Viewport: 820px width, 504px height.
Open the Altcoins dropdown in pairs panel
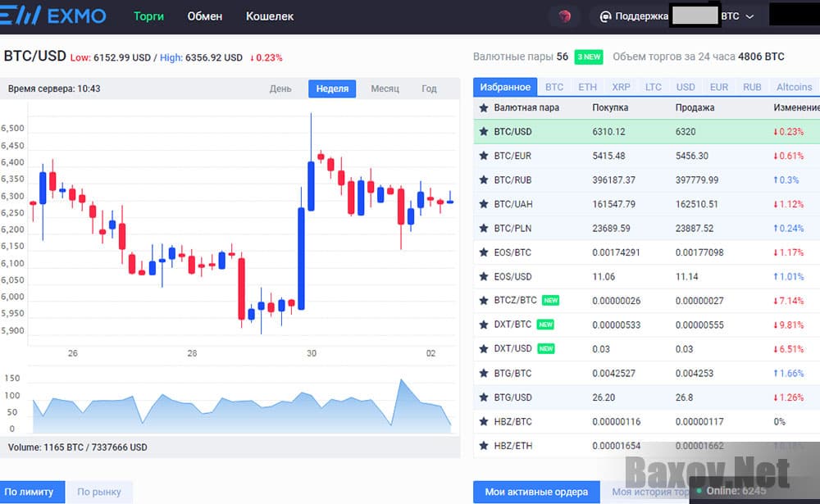794,86
